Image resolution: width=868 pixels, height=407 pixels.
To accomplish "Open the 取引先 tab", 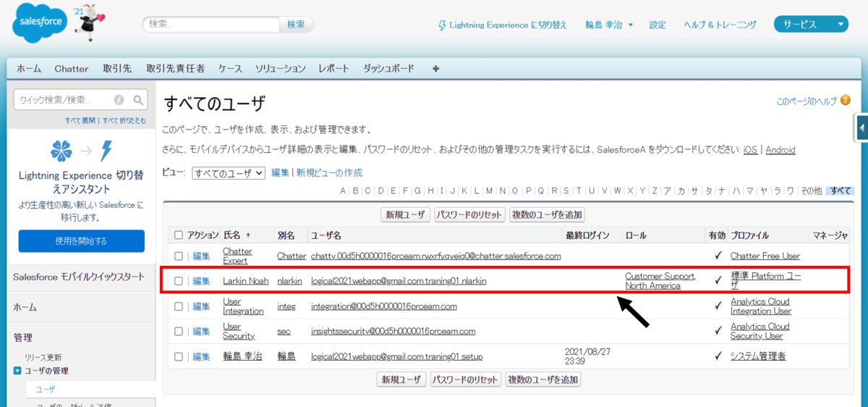I will [x=117, y=69].
